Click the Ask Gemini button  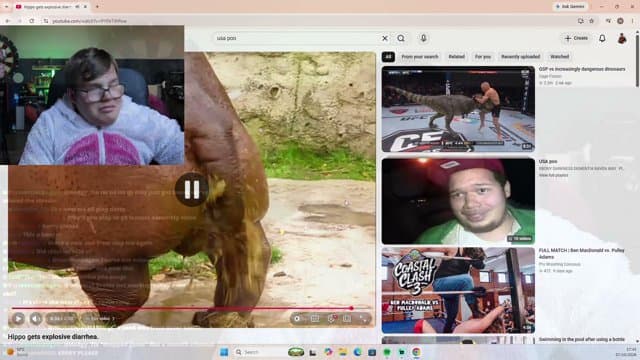coord(570,7)
